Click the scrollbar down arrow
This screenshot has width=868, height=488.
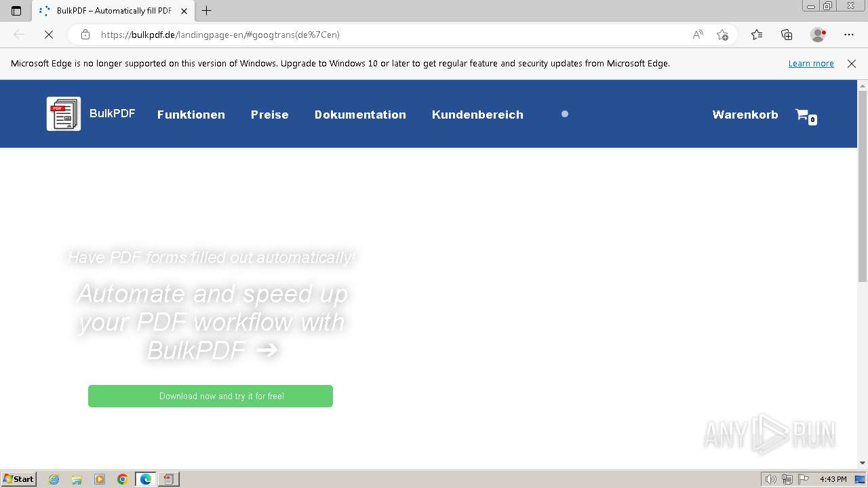pos(863,463)
